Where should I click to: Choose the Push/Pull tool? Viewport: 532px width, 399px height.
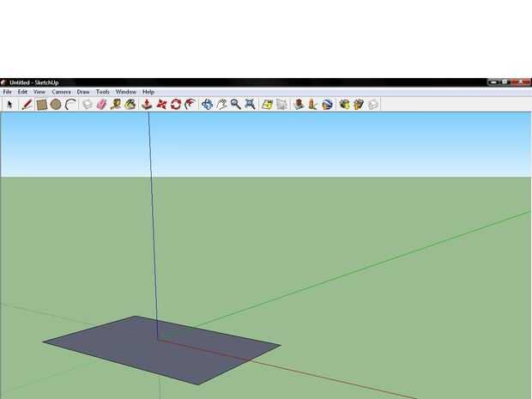point(147,104)
